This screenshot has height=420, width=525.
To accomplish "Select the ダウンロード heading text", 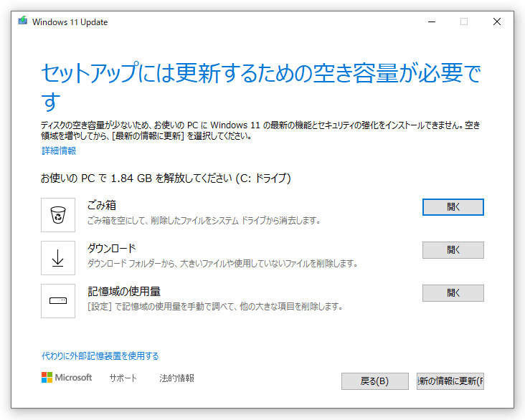I will pos(112,248).
